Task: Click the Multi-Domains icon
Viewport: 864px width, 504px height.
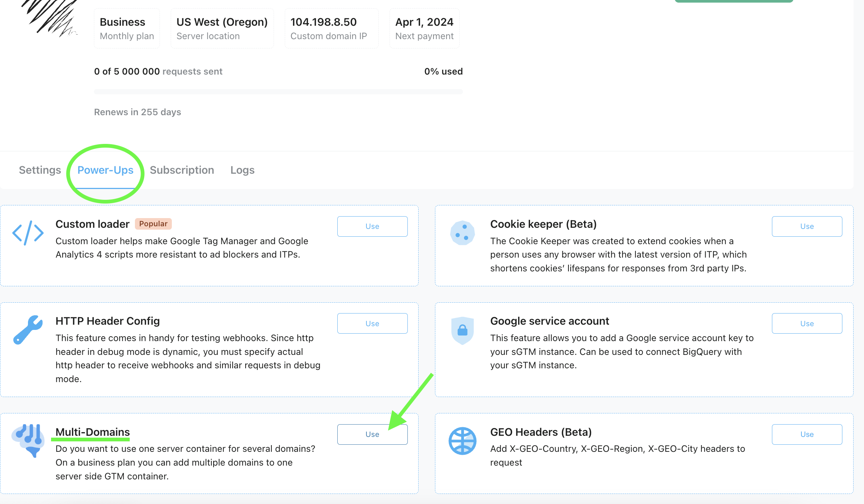Action: pos(28,441)
